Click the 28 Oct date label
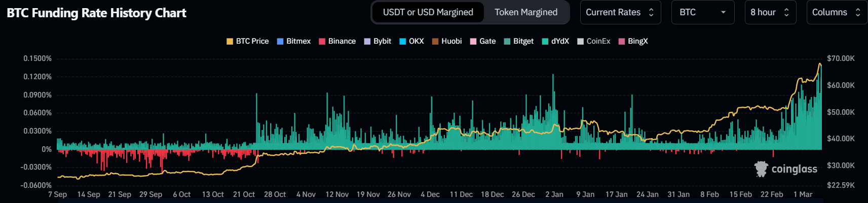The width and height of the screenshot is (868, 203). [x=275, y=194]
